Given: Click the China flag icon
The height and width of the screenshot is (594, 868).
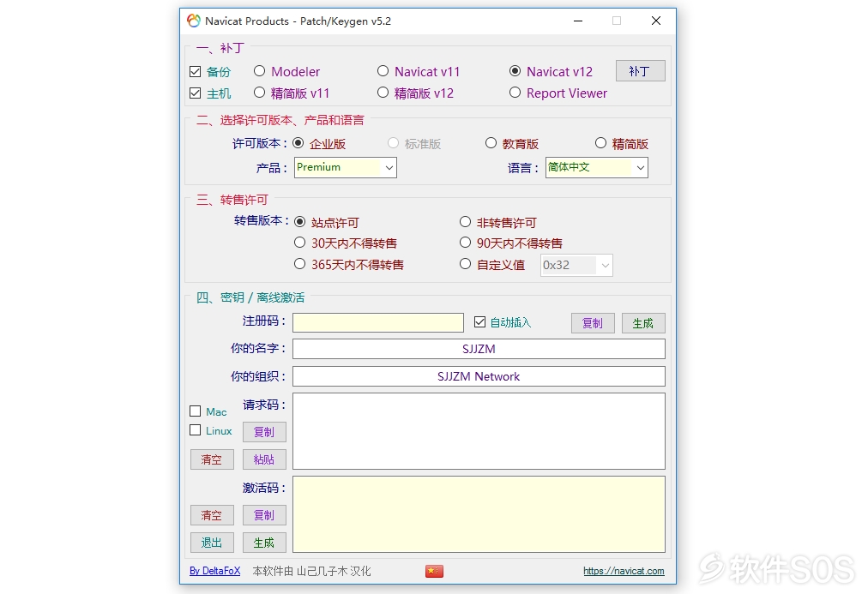Looking at the screenshot, I should click(434, 571).
